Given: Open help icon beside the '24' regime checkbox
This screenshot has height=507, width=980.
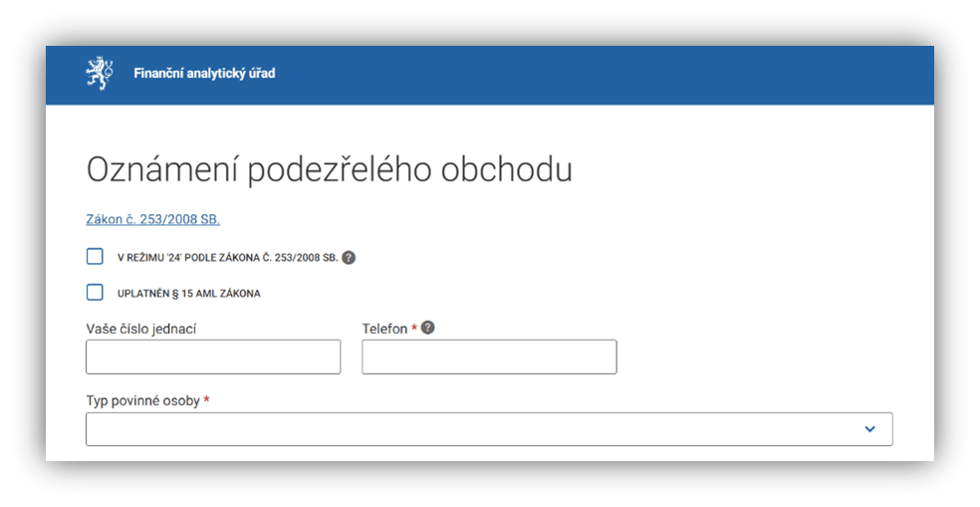Looking at the screenshot, I should tap(349, 257).
